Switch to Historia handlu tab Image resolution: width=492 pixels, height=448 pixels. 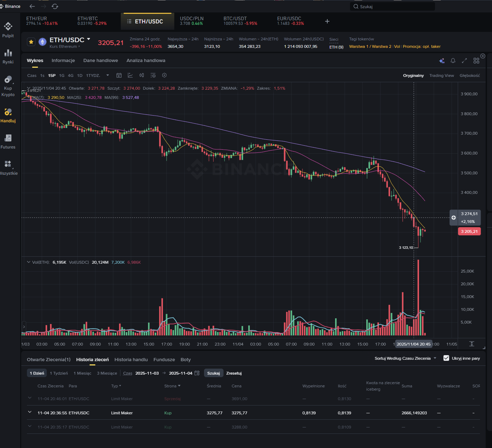click(x=131, y=360)
